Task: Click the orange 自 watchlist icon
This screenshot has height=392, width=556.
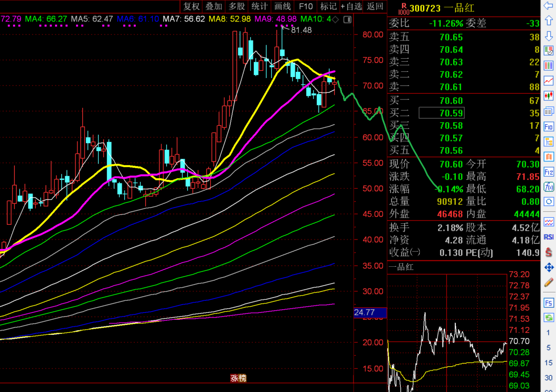Action: (x=549, y=157)
